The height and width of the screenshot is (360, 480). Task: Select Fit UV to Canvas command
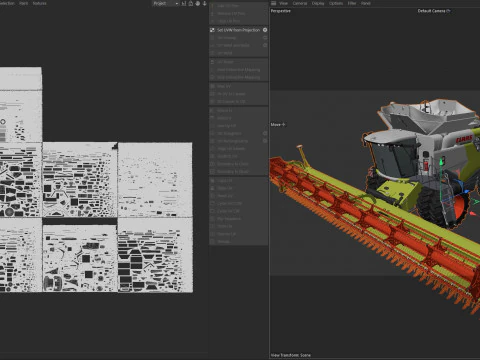click(238, 94)
